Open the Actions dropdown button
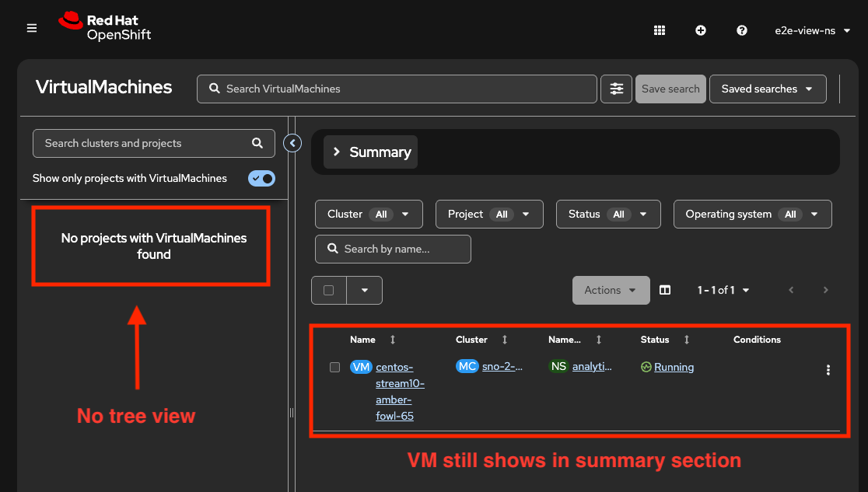Viewport: 868px width, 492px height. (611, 290)
